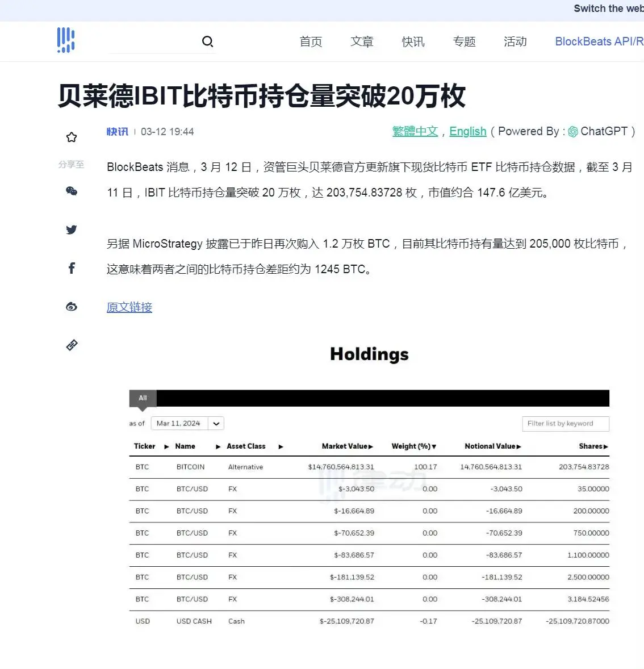Click shares value 200.00000
Image resolution: width=644 pixels, height=669 pixels.
click(591, 511)
